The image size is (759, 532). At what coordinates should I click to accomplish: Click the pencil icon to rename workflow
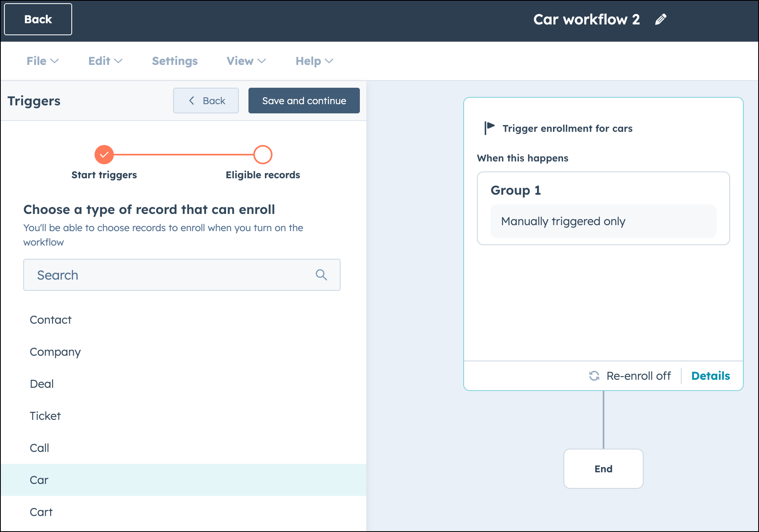(x=660, y=19)
